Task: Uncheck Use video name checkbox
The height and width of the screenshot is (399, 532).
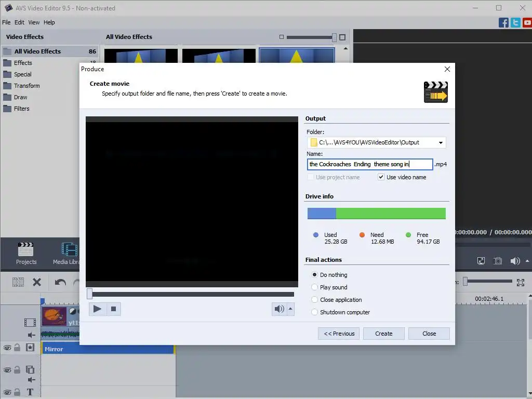Action: point(381,177)
